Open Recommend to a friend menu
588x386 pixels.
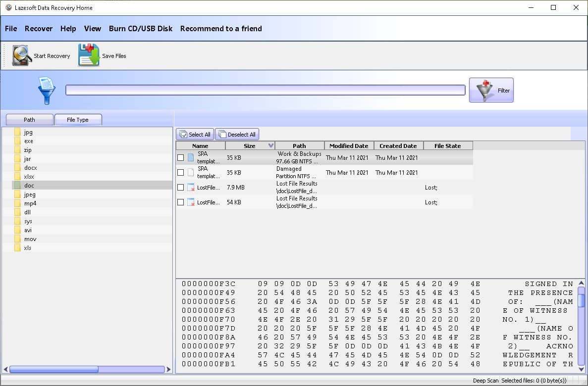[221, 29]
